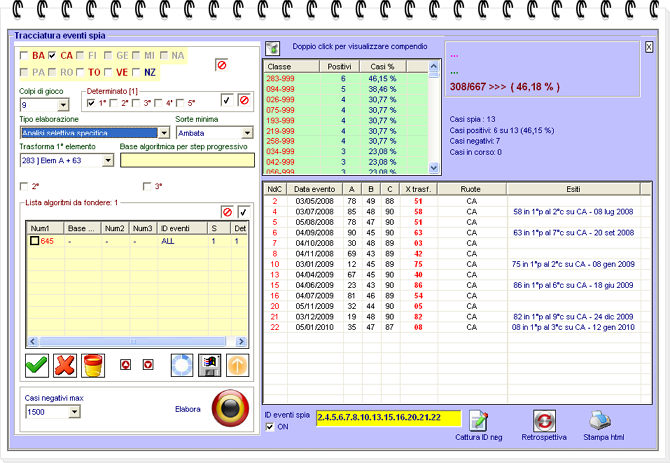Toggle the TO wheel checkbox

pos(80,72)
